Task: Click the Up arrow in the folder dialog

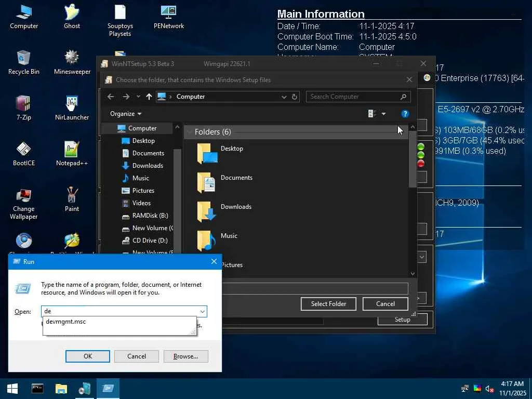Action: pos(149,97)
